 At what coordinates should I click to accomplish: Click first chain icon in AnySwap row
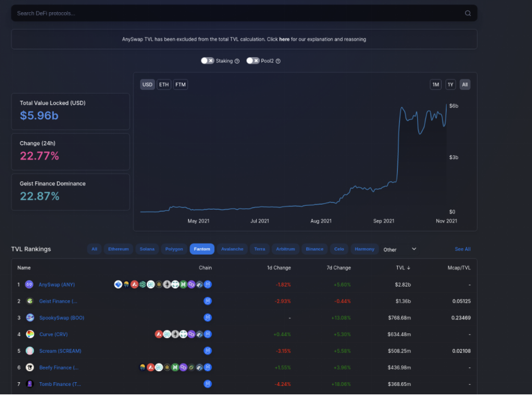(x=118, y=285)
